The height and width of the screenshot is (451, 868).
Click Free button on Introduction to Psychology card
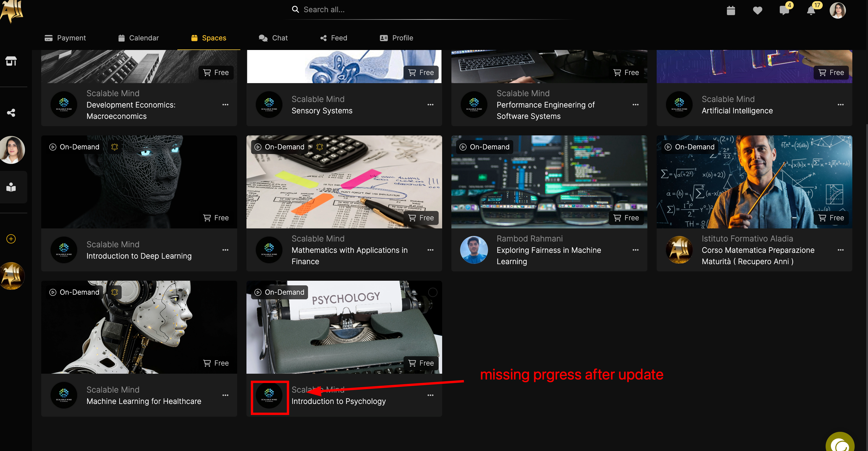pyautogui.click(x=421, y=363)
